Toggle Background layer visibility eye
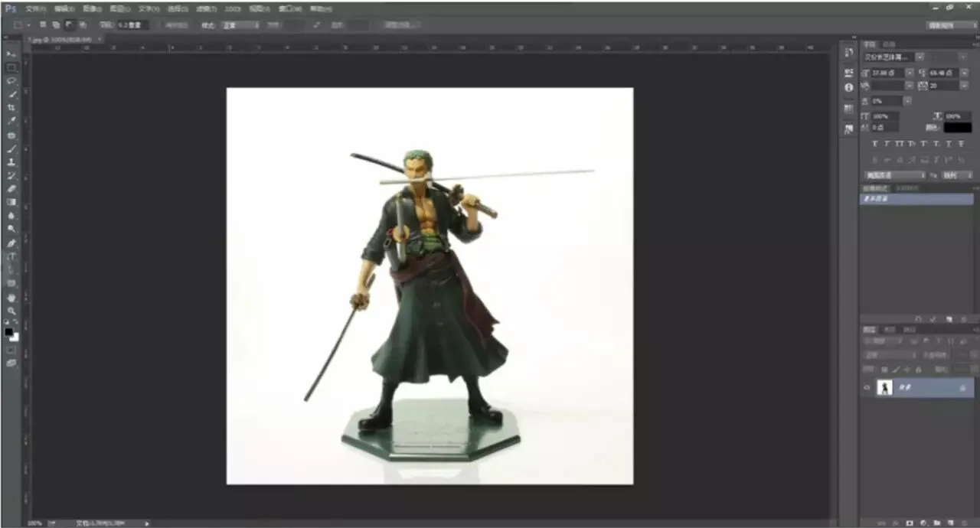Image resolution: width=980 pixels, height=528 pixels. click(x=867, y=387)
